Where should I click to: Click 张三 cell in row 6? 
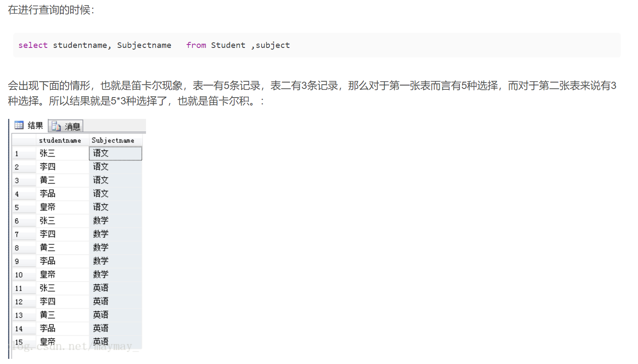62,221
